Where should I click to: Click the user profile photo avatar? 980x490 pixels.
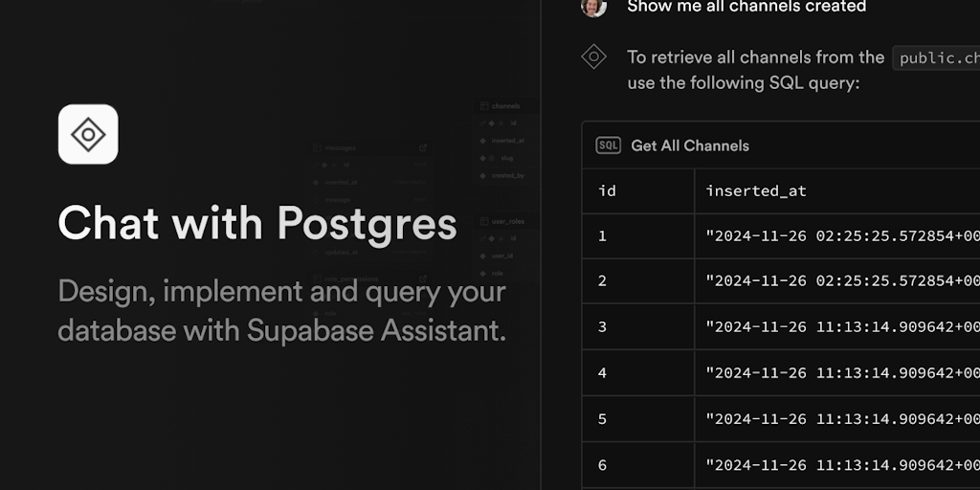pos(593,8)
